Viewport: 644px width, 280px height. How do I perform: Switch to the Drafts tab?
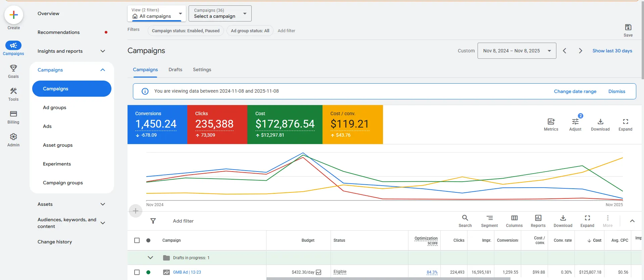[x=175, y=69]
